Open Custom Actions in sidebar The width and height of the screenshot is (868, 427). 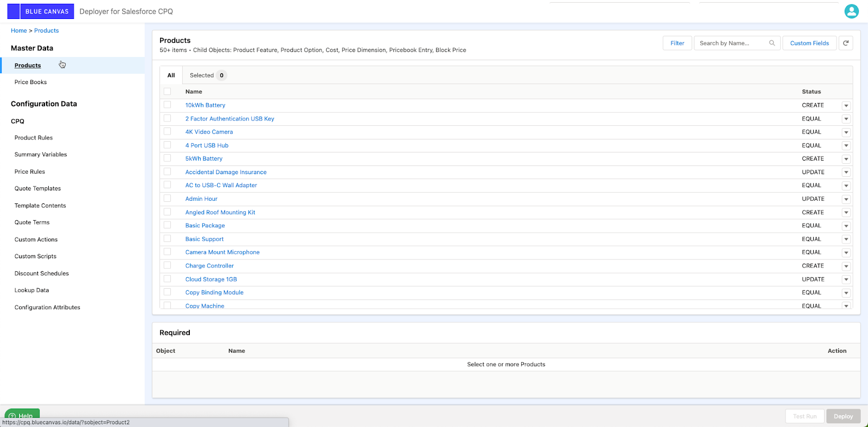tap(36, 239)
